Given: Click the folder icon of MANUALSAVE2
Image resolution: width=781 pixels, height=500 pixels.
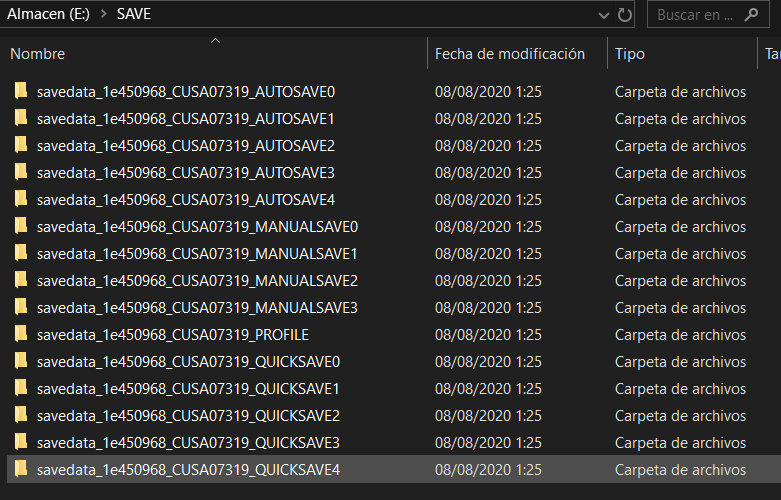Looking at the screenshot, I should pyautogui.click(x=21, y=280).
